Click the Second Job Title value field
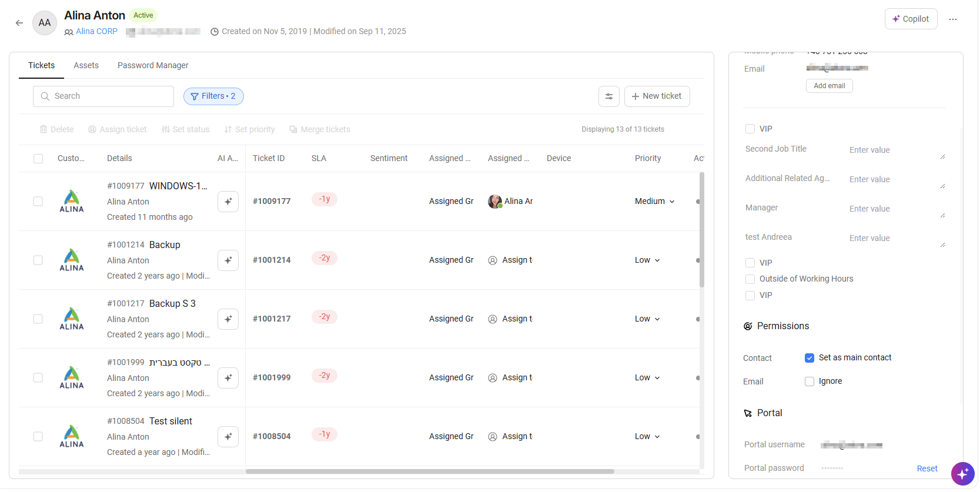Image resolution: width=980 pixels, height=492 pixels. click(897, 150)
